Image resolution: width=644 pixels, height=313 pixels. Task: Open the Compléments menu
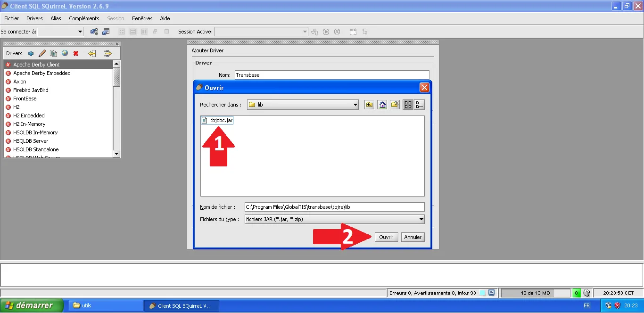point(84,18)
